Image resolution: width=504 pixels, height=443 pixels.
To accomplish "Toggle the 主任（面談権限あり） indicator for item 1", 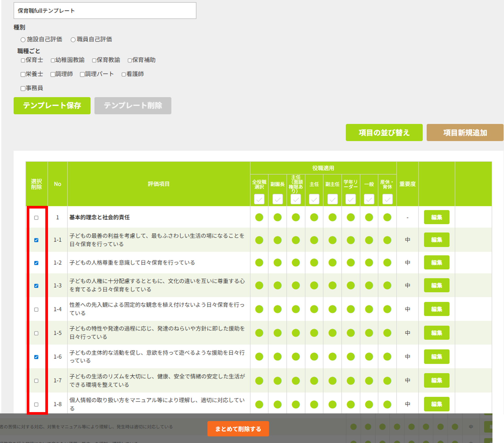I will pos(296,217).
